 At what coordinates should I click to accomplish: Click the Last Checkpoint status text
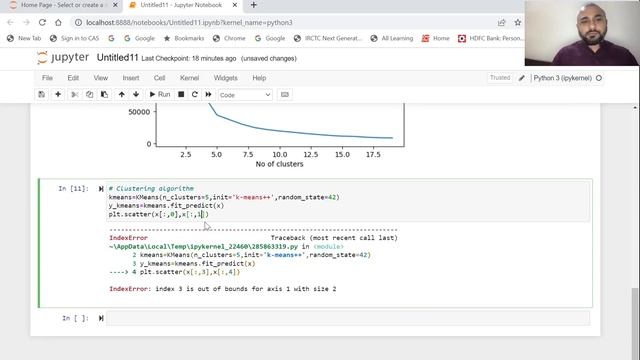pyautogui.click(x=189, y=58)
